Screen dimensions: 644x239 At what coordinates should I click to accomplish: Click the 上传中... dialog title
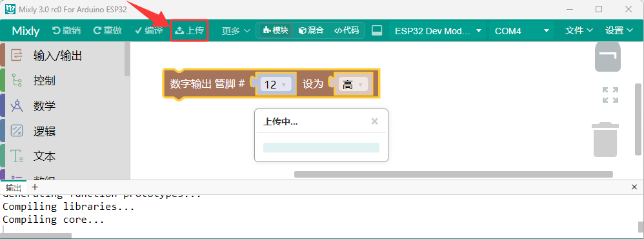click(x=281, y=122)
